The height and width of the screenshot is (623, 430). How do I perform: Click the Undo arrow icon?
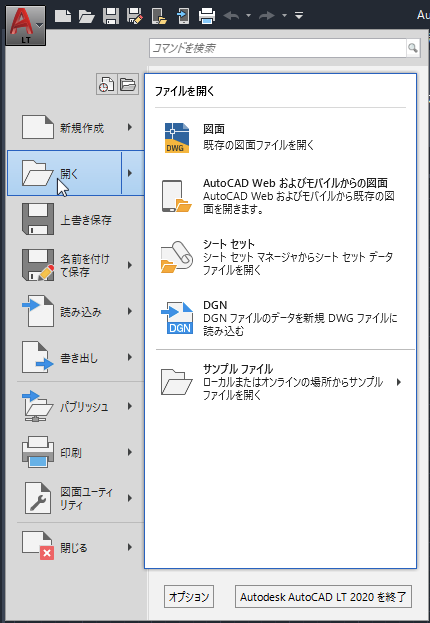[231, 16]
